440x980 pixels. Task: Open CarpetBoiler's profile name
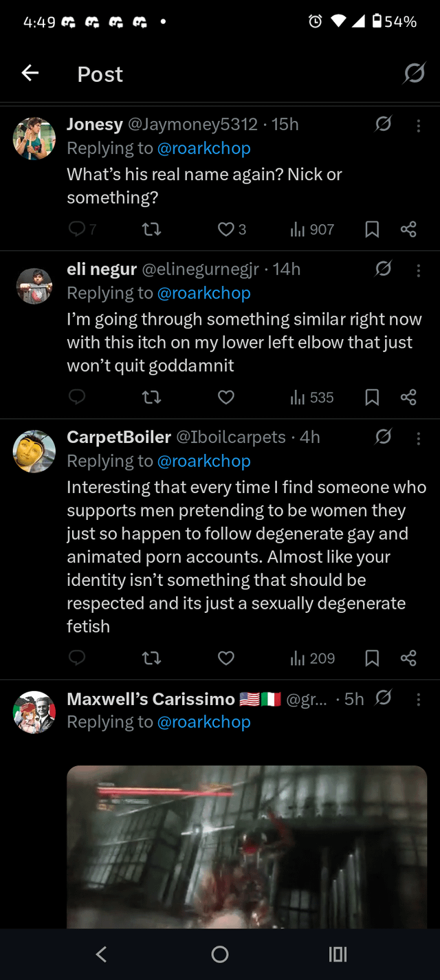tap(119, 437)
